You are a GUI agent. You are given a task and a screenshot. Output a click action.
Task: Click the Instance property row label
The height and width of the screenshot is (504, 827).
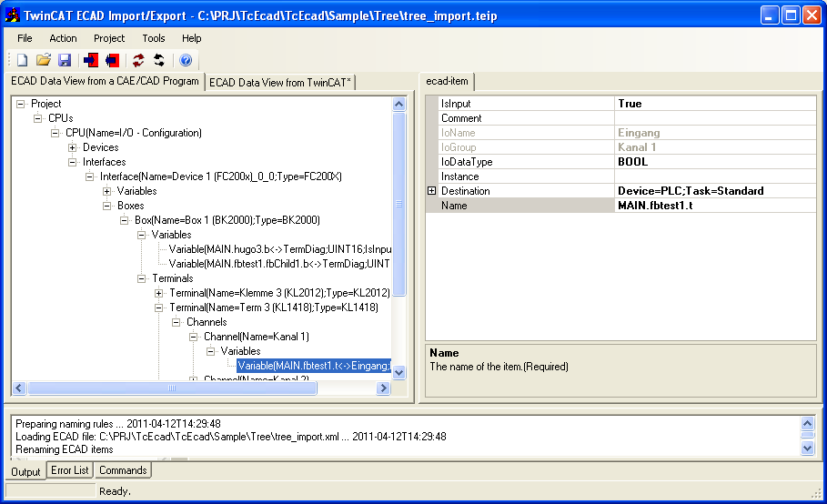tap(460, 176)
